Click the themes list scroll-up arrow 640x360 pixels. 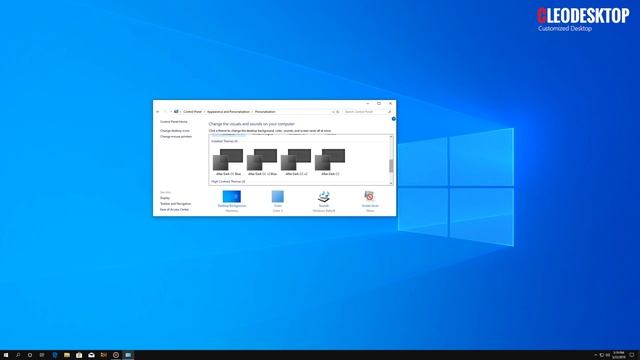click(x=391, y=137)
